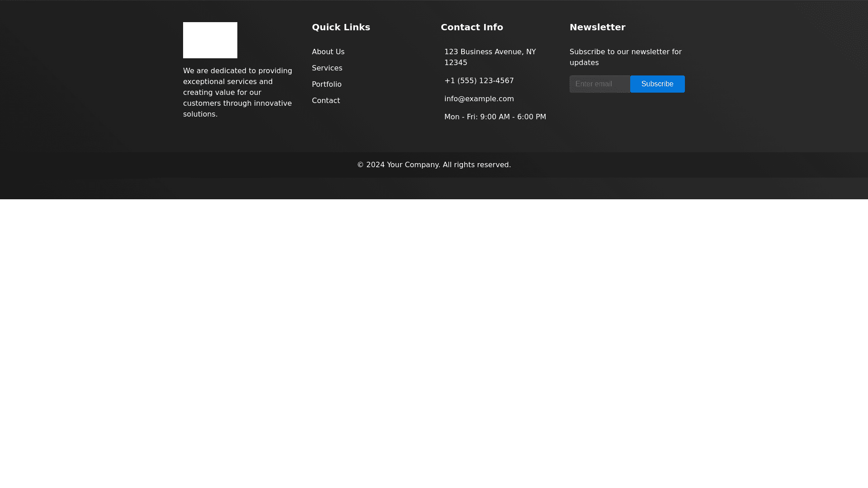Image resolution: width=868 pixels, height=488 pixels.
Task: Click the zip code 12345 text
Action: [x=455, y=63]
